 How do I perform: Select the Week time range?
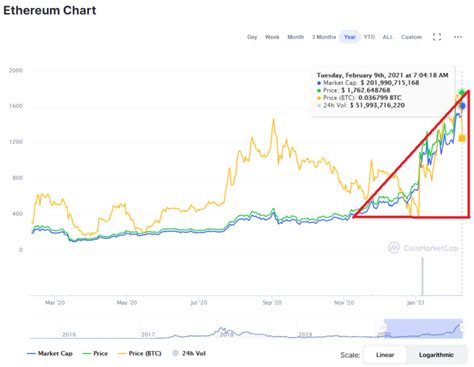point(272,37)
